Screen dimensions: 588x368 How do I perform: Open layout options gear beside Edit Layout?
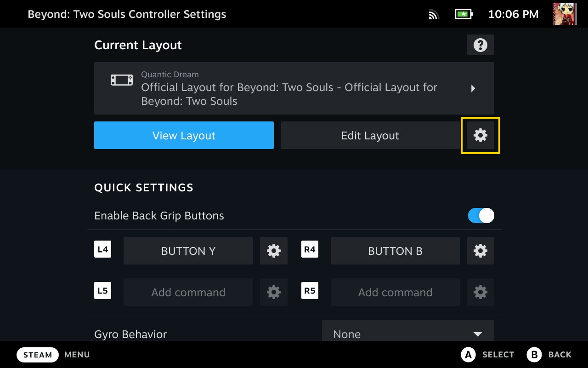coord(480,135)
